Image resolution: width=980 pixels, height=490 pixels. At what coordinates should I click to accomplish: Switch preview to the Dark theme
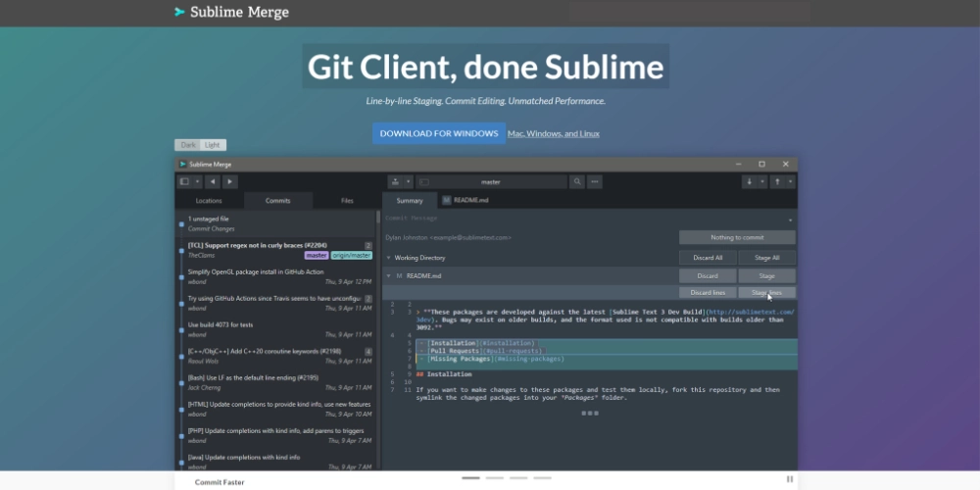pyautogui.click(x=187, y=145)
